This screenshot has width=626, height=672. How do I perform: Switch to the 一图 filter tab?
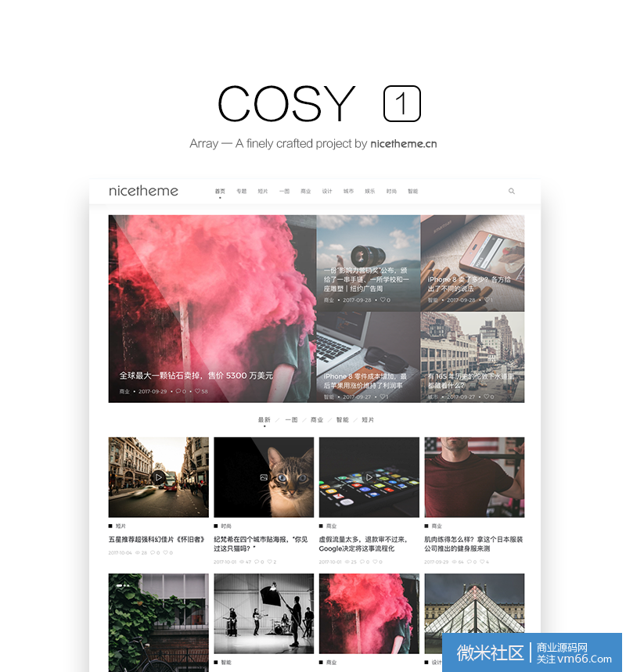291,419
